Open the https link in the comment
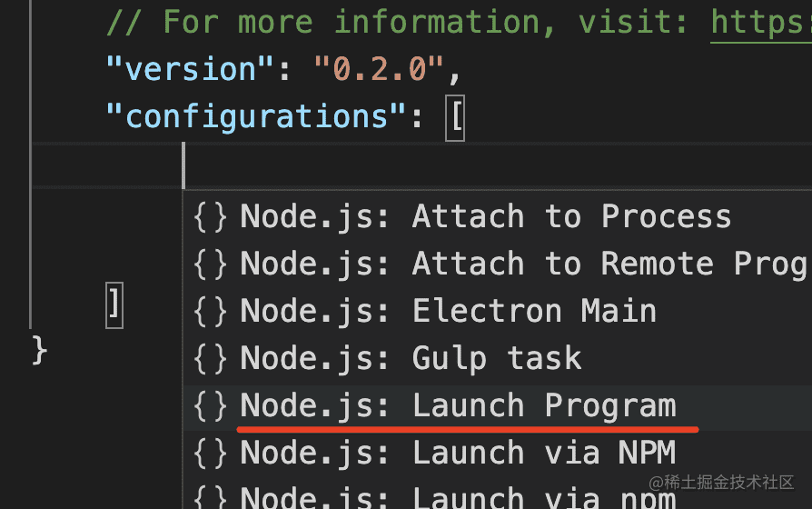Screen dimensions: 812x509 point(760,21)
